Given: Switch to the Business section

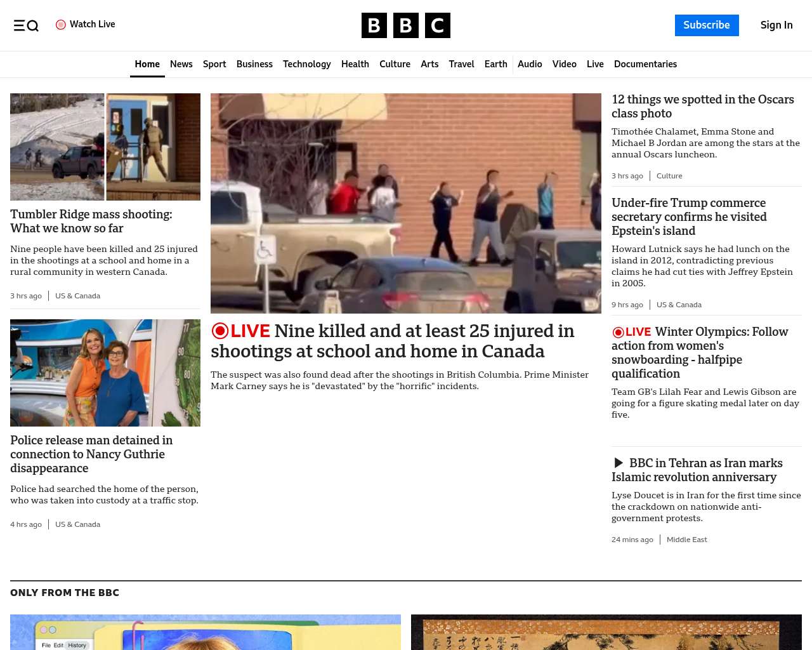Looking at the screenshot, I should click(254, 64).
